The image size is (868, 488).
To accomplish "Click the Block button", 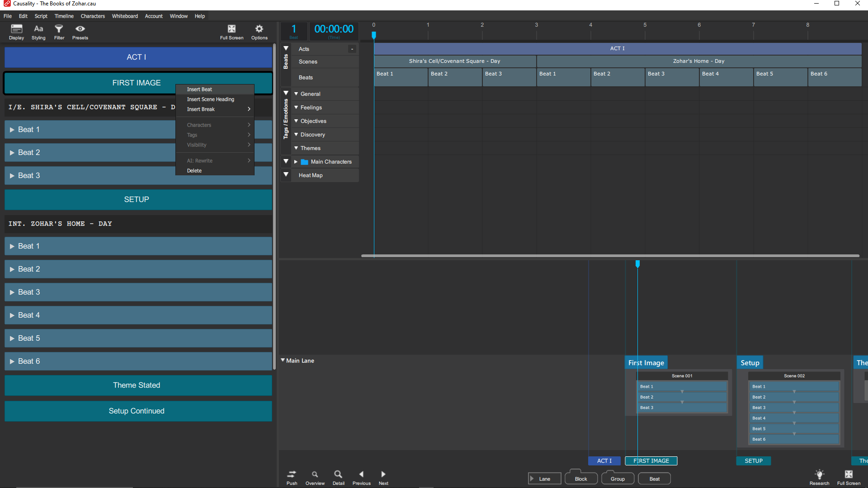I will coord(581,479).
